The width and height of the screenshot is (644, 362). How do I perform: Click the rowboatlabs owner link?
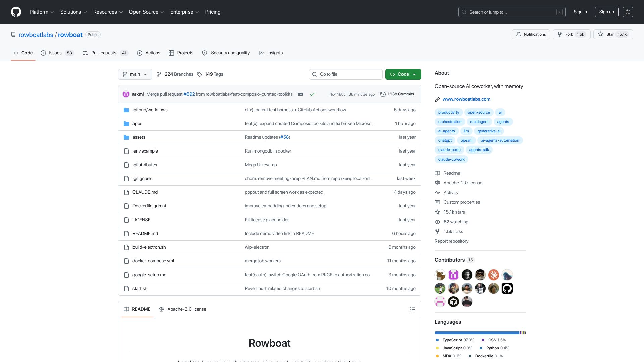[36, 35]
